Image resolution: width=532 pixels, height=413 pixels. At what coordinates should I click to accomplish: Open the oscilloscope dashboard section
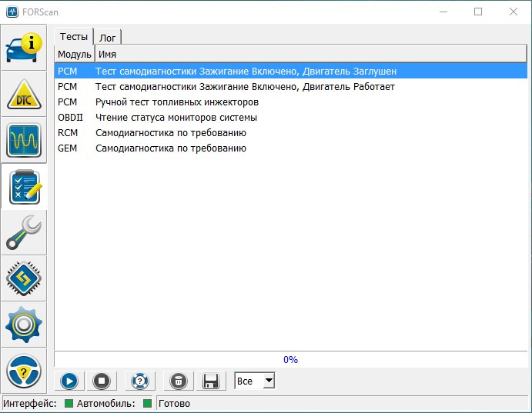click(24, 140)
